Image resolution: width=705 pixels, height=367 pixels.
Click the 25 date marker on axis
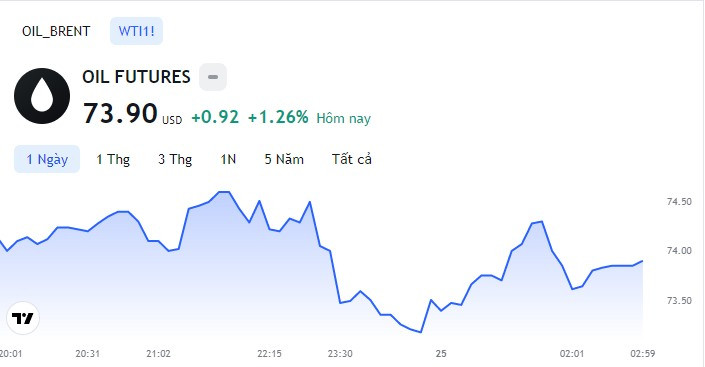(441, 354)
